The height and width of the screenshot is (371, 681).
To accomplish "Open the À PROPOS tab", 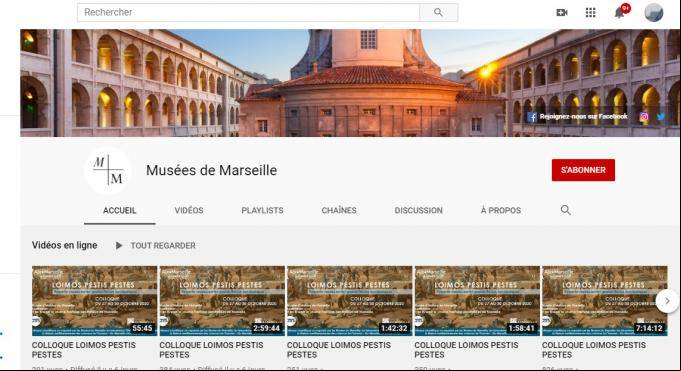I will 501,210.
